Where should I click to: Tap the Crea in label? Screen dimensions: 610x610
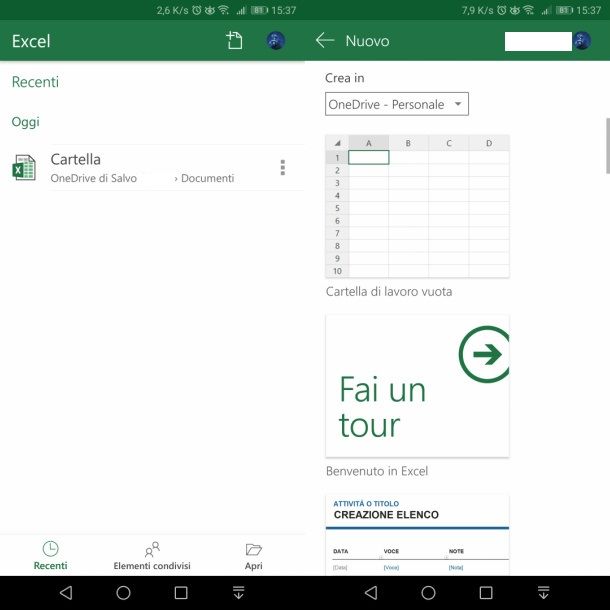click(x=345, y=78)
